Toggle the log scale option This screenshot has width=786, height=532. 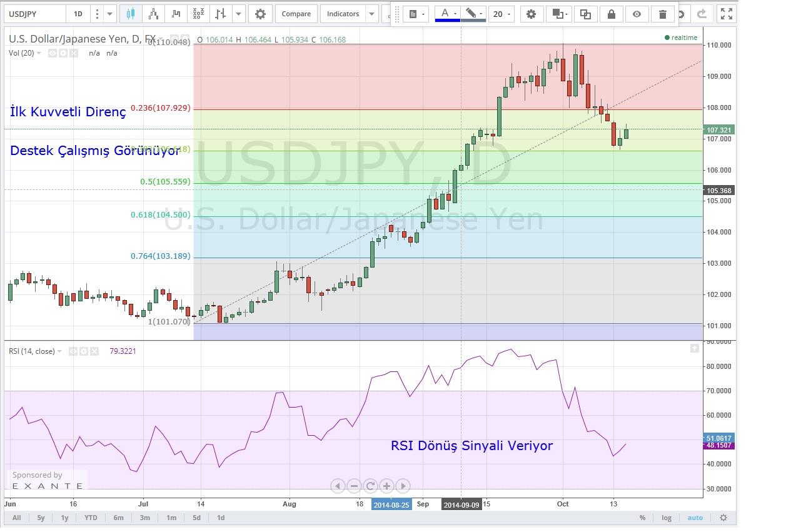(667, 518)
